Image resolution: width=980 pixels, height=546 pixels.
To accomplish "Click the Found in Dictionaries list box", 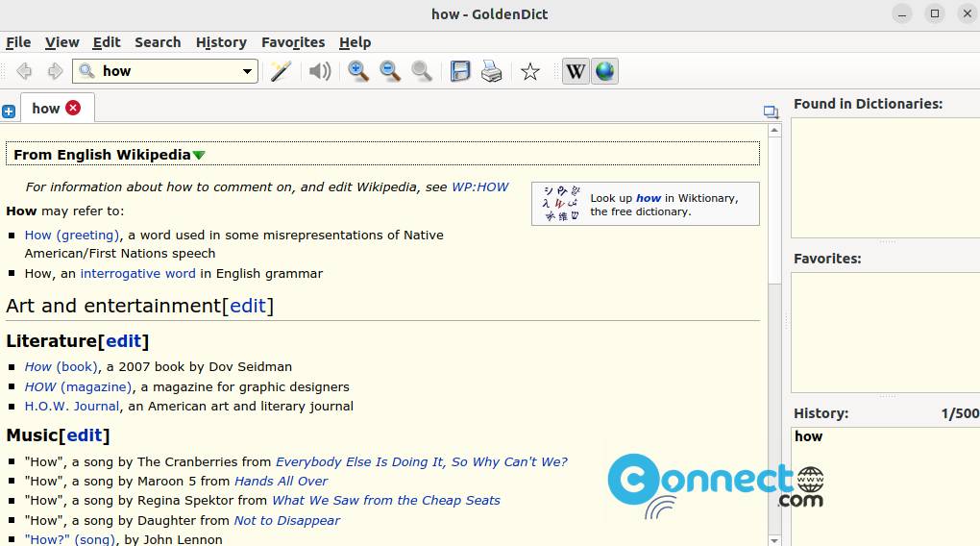I will coord(885,178).
